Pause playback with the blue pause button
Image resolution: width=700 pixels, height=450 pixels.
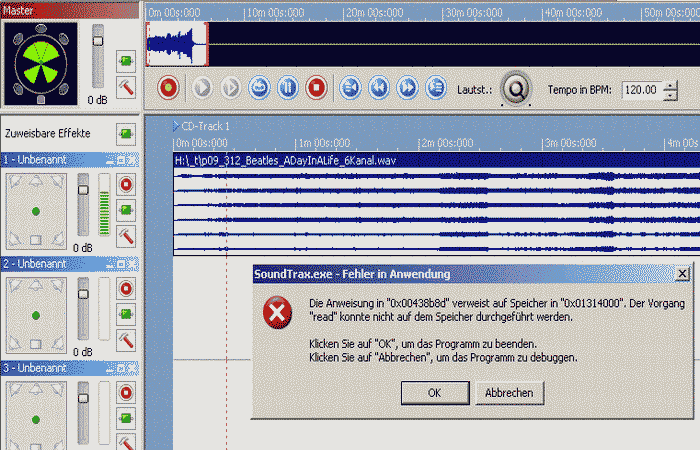[287, 88]
